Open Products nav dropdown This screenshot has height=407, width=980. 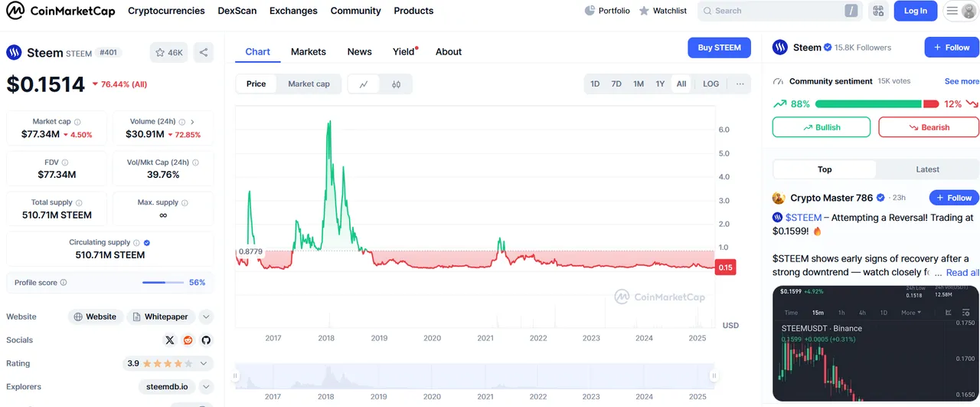pyautogui.click(x=413, y=11)
